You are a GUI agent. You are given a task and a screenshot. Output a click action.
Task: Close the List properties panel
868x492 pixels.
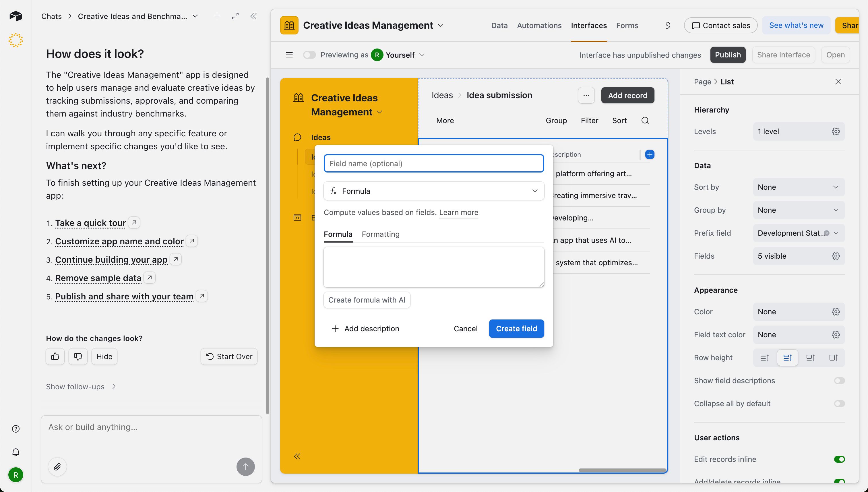(838, 82)
